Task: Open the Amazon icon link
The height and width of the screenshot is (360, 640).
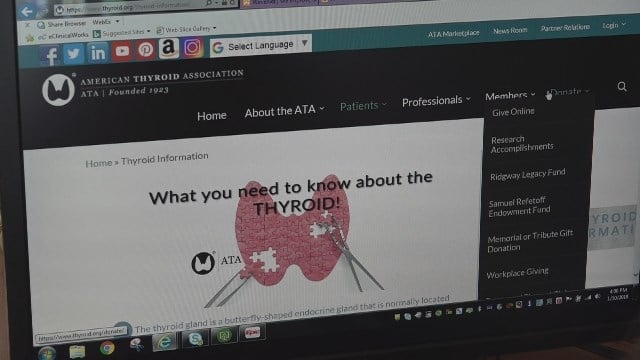Action: pos(169,48)
